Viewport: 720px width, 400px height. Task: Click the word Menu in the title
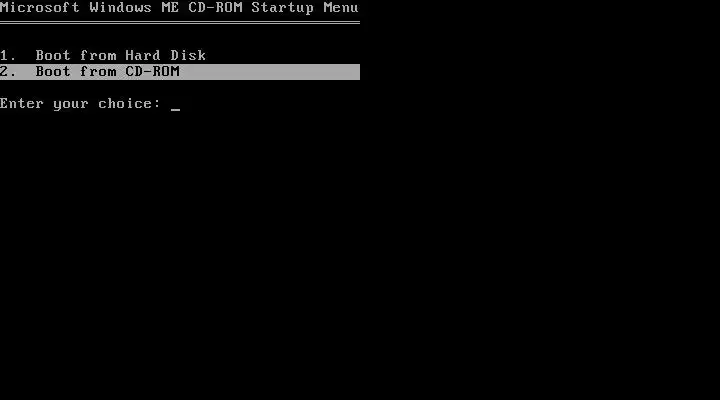pyautogui.click(x=341, y=7)
